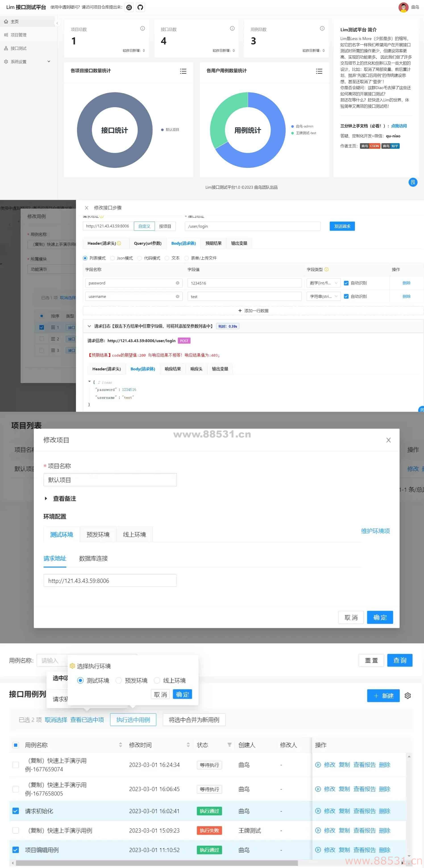Select the 代码模式 radio button

139,258
